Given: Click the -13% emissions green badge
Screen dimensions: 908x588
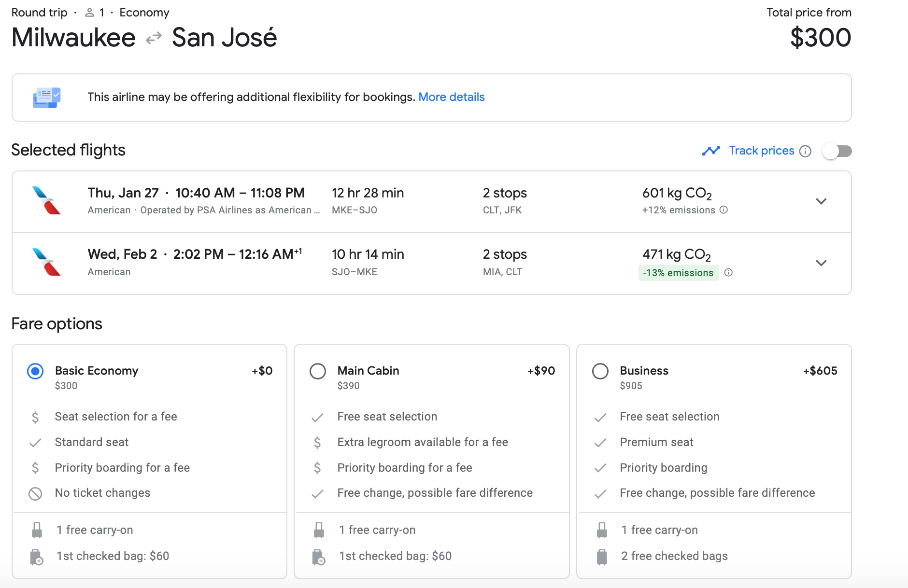Looking at the screenshot, I should pos(678,273).
